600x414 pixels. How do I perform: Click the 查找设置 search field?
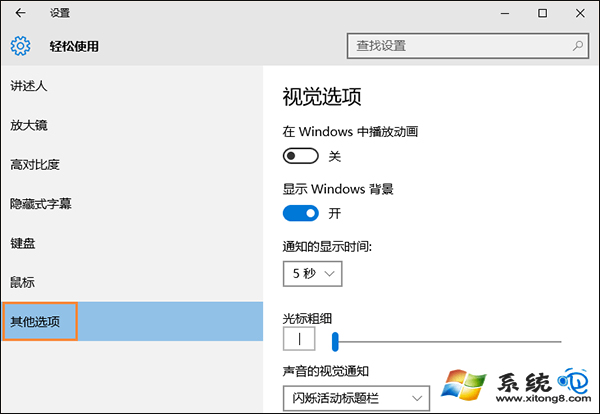[468, 46]
